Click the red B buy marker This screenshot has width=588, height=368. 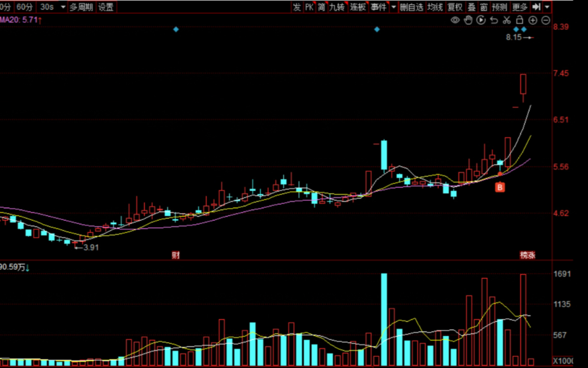pos(500,187)
